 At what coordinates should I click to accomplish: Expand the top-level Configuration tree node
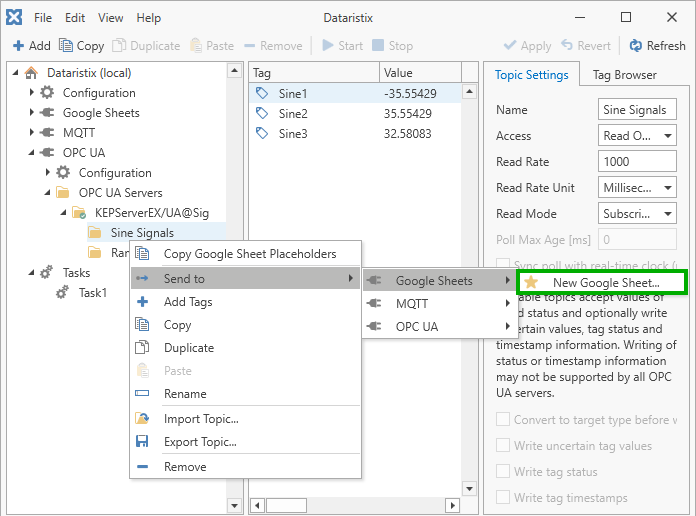click(32, 92)
